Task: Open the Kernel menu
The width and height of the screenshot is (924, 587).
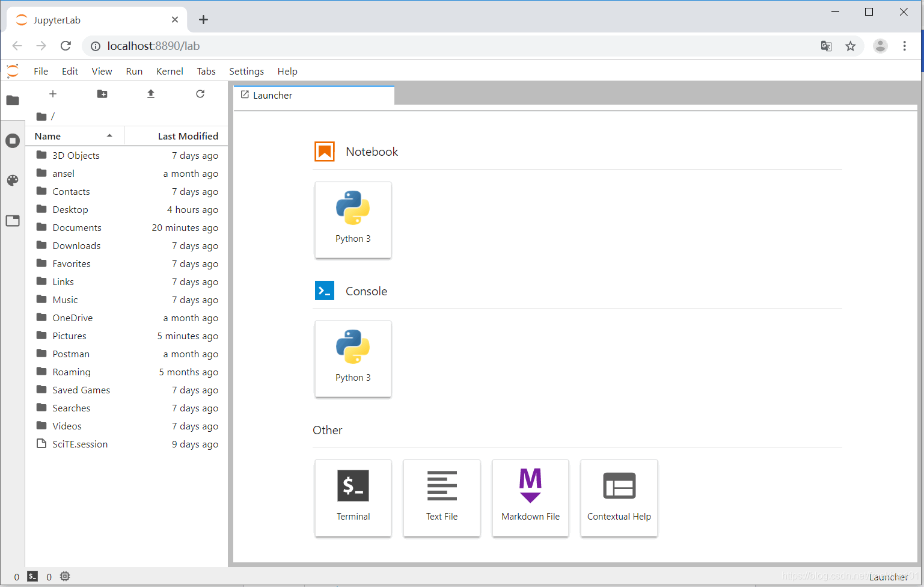Action: pyautogui.click(x=170, y=71)
